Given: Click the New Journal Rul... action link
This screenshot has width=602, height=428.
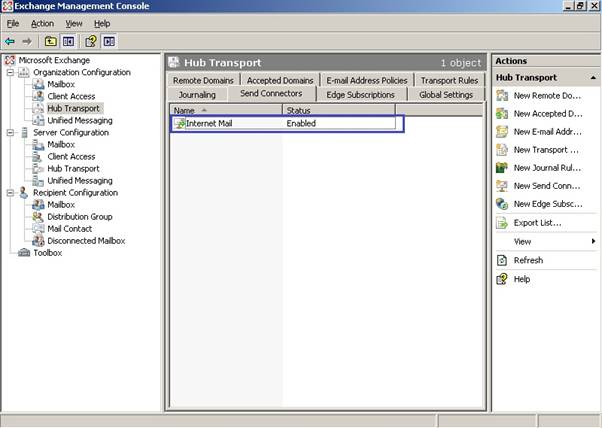Looking at the screenshot, I should pos(547,168).
